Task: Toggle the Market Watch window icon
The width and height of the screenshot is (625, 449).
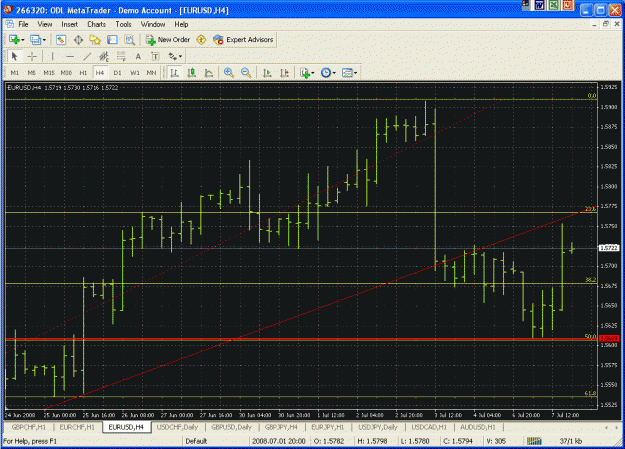Action: pos(61,40)
